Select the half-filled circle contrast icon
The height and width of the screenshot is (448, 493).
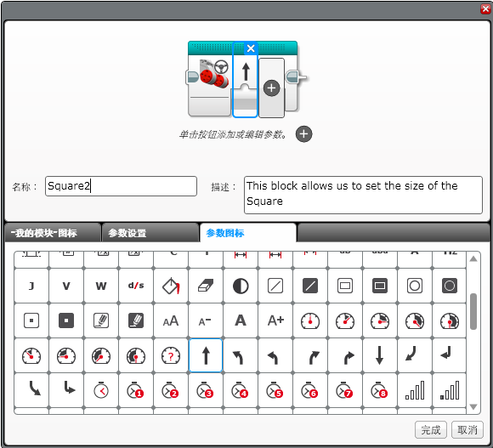241,286
